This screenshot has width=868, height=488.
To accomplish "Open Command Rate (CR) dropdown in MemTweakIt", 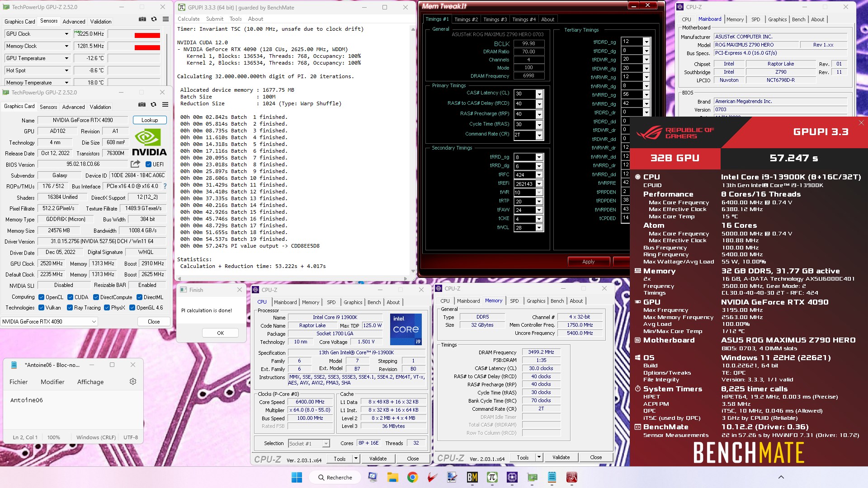I will pyautogui.click(x=539, y=135).
